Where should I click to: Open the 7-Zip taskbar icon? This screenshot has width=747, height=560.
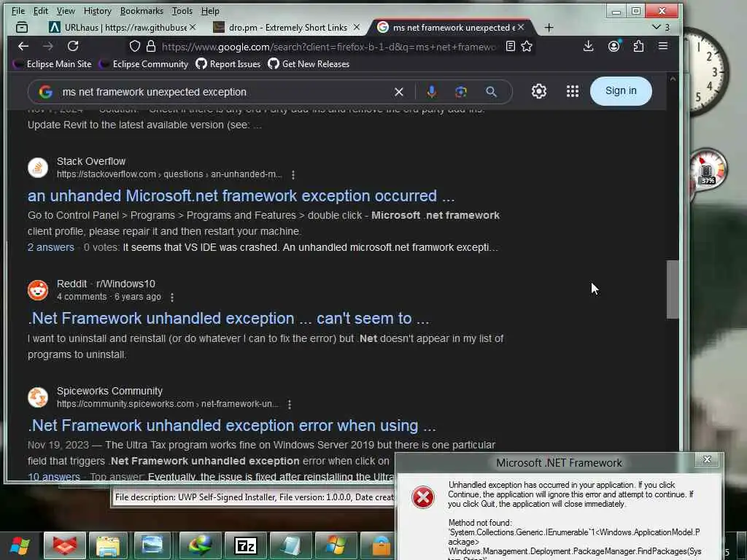coord(246,545)
